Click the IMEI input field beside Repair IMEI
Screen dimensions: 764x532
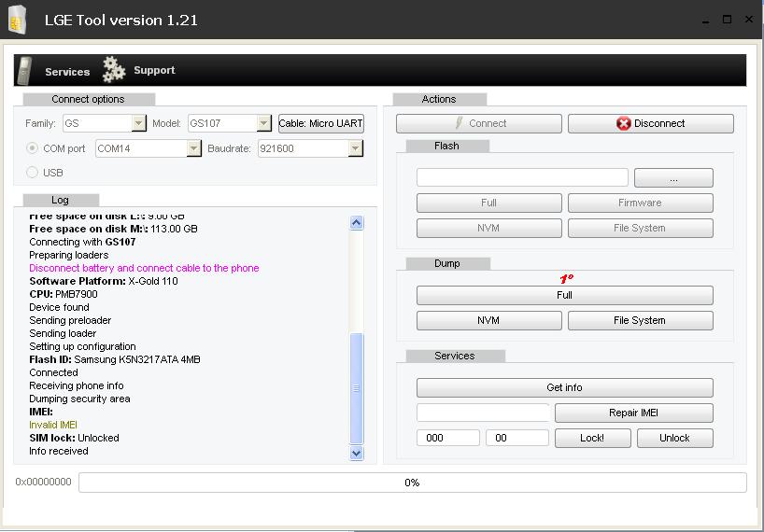(x=483, y=413)
